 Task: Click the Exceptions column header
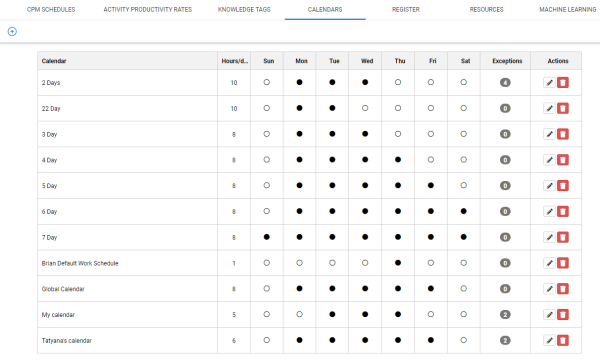point(505,61)
